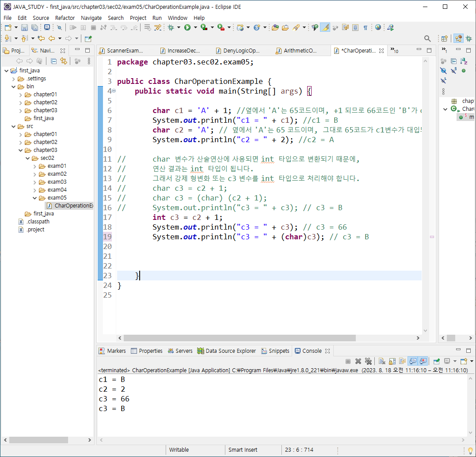
Task: Click the Open Perspective icon
Action: pos(445,38)
